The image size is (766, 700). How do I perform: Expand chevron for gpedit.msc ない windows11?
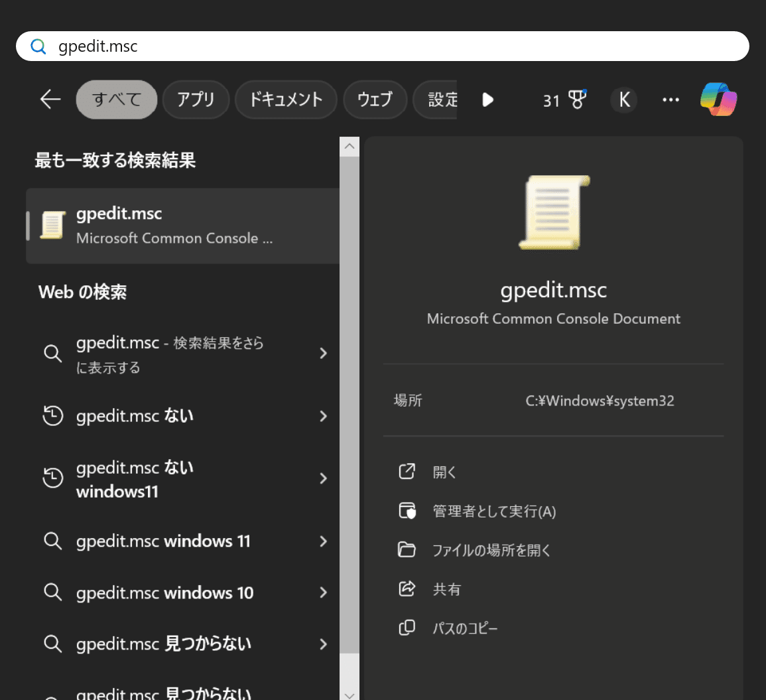(x=323, y=478)
